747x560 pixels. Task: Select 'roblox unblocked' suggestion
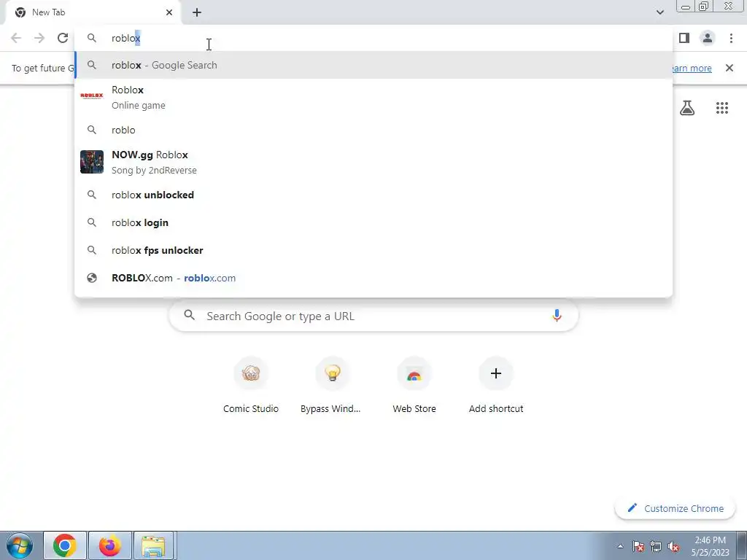pyautogui.click(x=373, y=195)
